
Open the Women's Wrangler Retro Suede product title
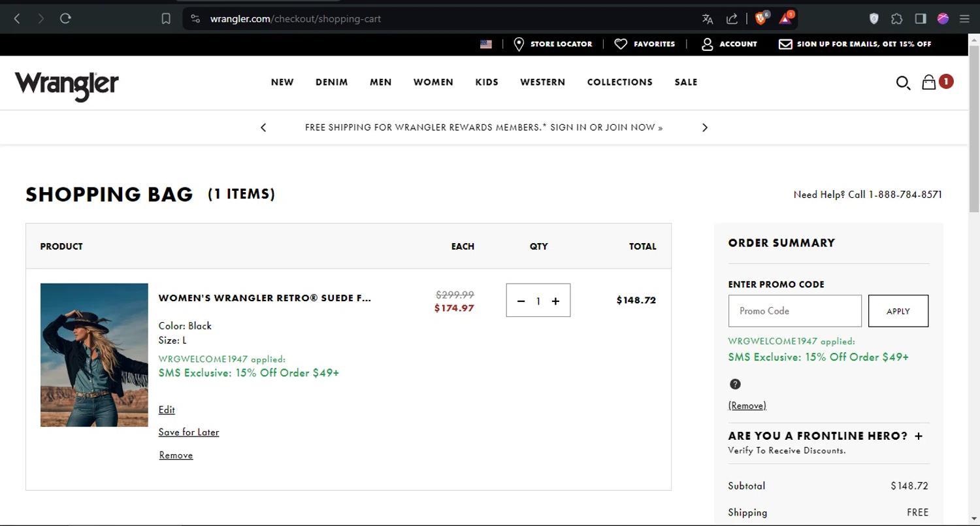pos(265,298)
